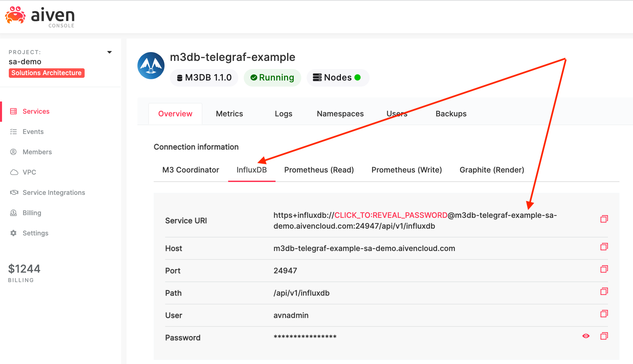633x364 pixels.
Task: Copy the Host value
Action: pos(604,247)
